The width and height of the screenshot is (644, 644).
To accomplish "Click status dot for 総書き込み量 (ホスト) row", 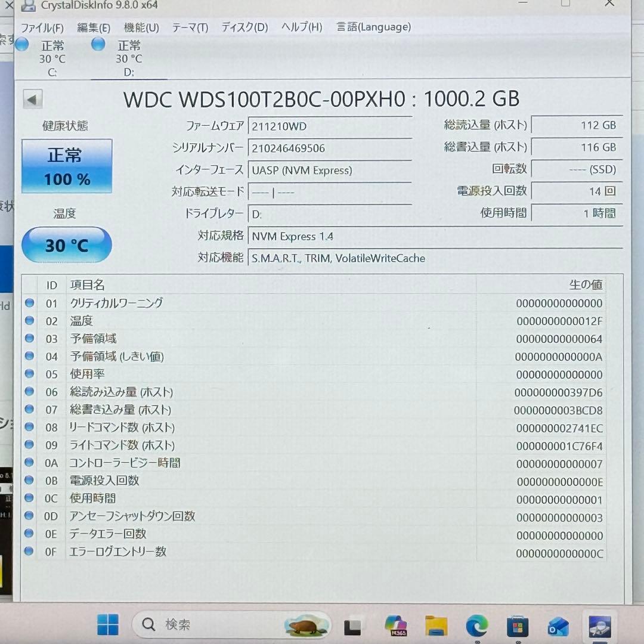I will coord(29,409).
